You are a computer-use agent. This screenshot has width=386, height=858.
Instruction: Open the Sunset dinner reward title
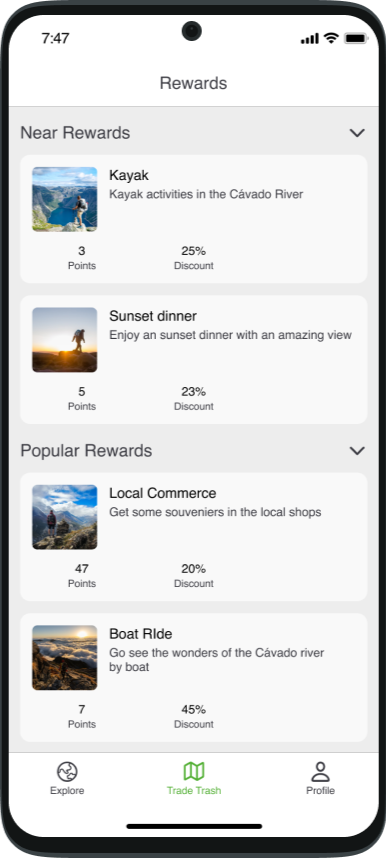pos(153,316)
